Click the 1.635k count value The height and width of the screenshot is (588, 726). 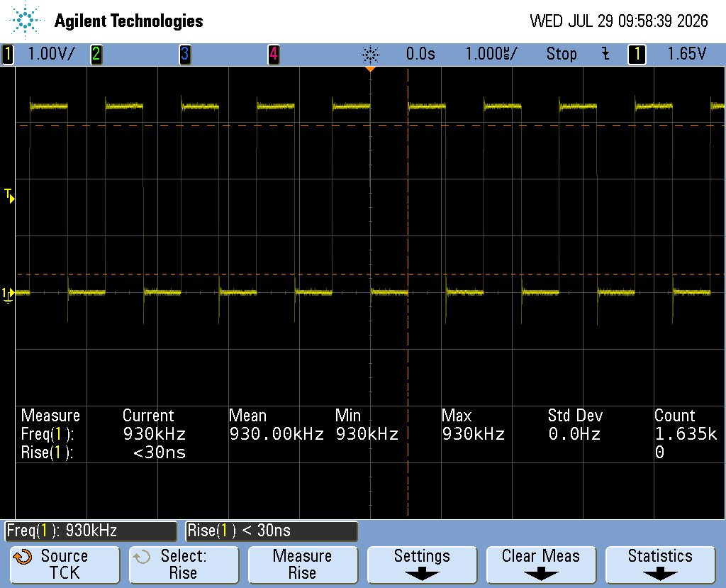[686, 434]
